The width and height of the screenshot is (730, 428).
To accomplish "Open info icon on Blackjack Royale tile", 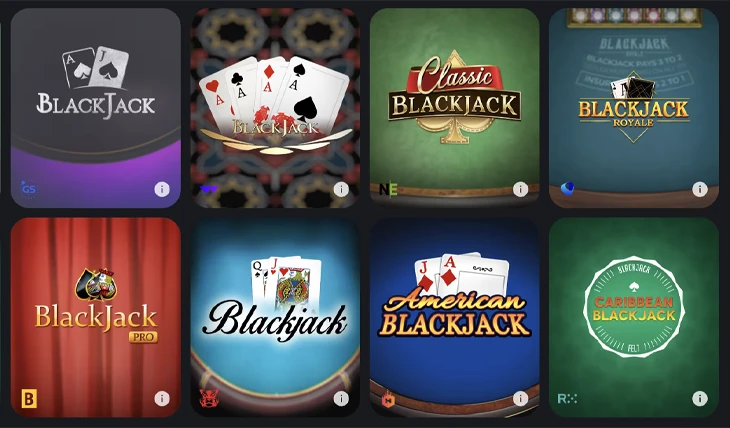I will point(700,189).
